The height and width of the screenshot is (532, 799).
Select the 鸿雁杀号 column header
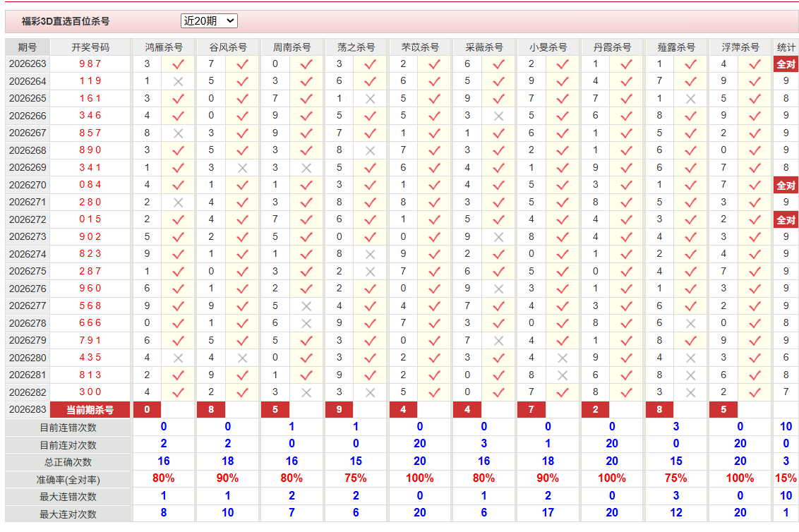click(x=164, y=47)
